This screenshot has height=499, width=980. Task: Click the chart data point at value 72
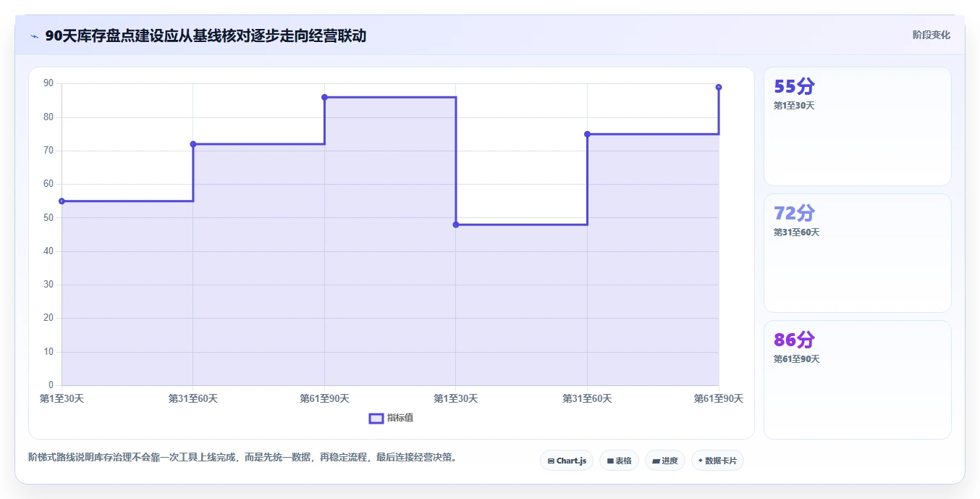(x=193, y=144)
